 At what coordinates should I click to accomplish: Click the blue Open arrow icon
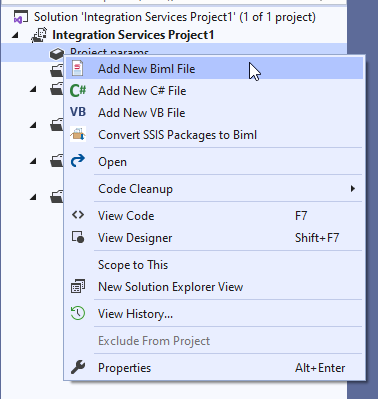[x=78, y=161]
